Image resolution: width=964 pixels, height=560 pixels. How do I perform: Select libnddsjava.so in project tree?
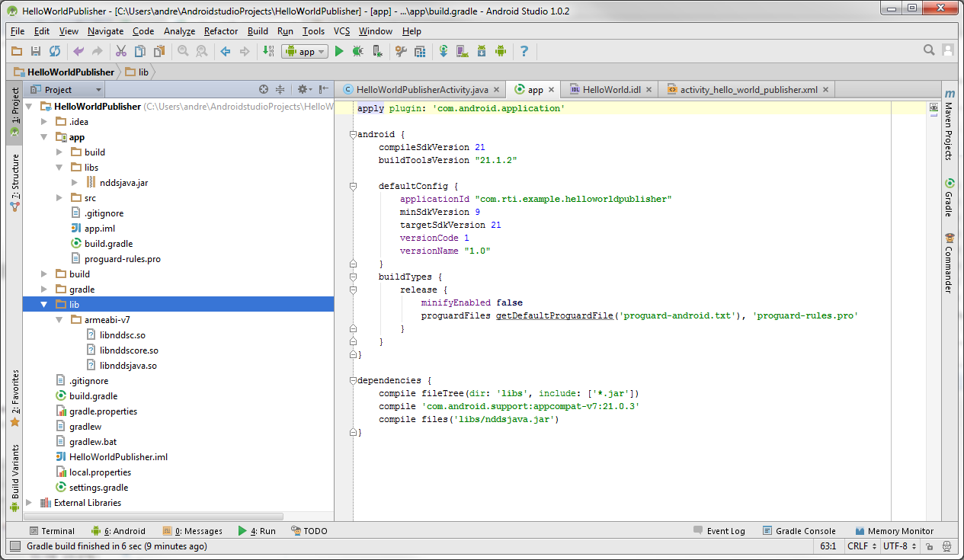[128, 366]
